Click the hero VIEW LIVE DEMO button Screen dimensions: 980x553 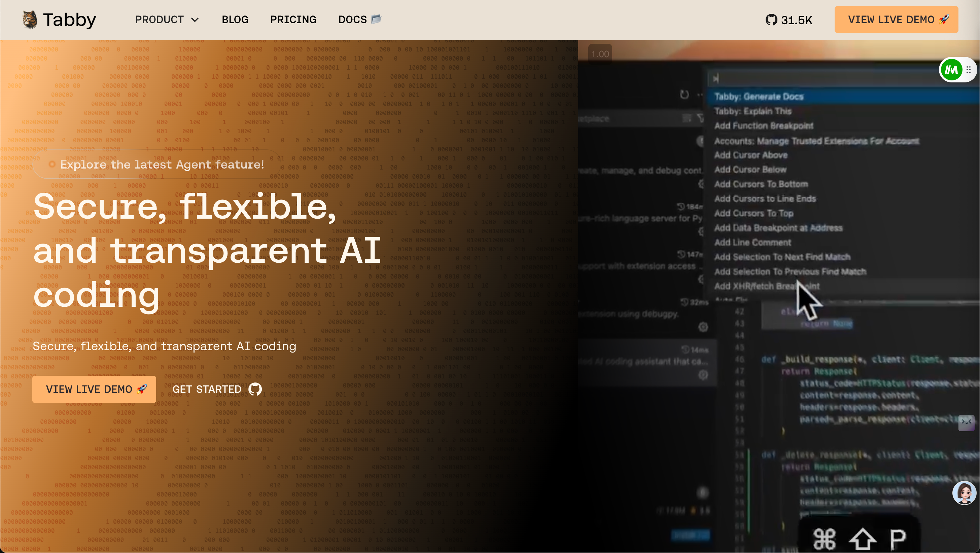point(94,389)
